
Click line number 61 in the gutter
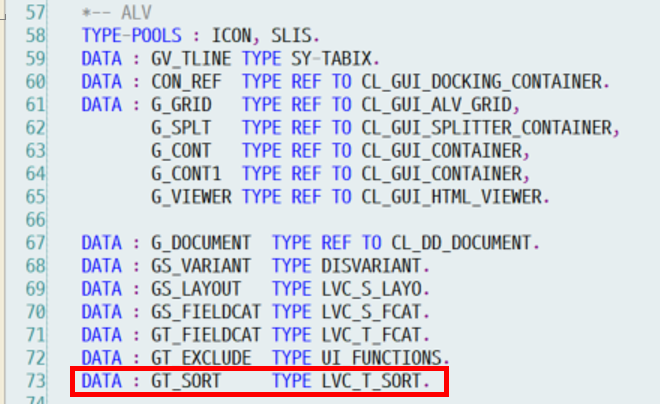(35, 105)
